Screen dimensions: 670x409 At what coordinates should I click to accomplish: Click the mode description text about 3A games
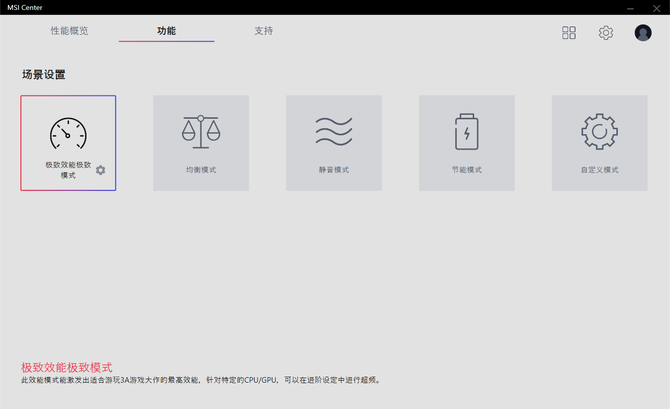(x=201, y=380)
